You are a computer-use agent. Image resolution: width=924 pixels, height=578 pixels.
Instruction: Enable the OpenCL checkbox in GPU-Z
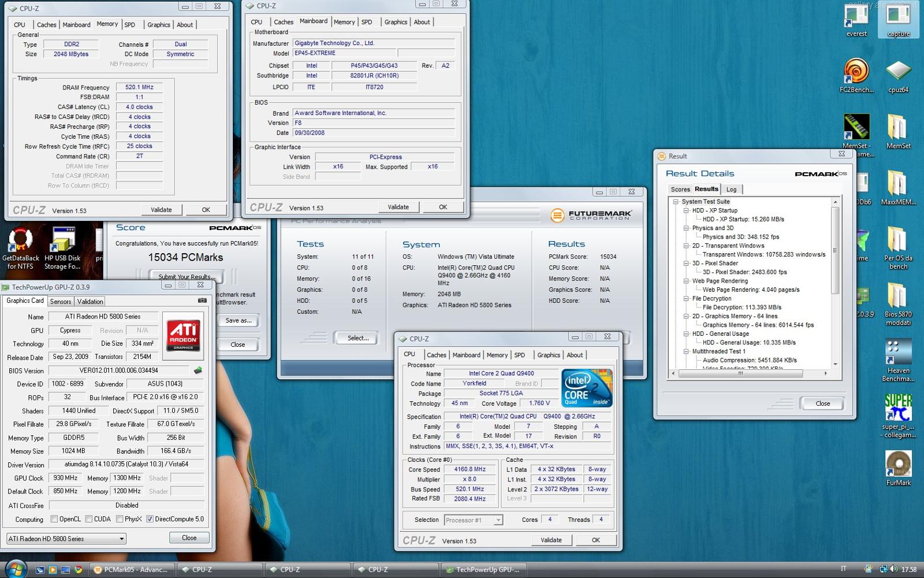(x=54, y=519)
